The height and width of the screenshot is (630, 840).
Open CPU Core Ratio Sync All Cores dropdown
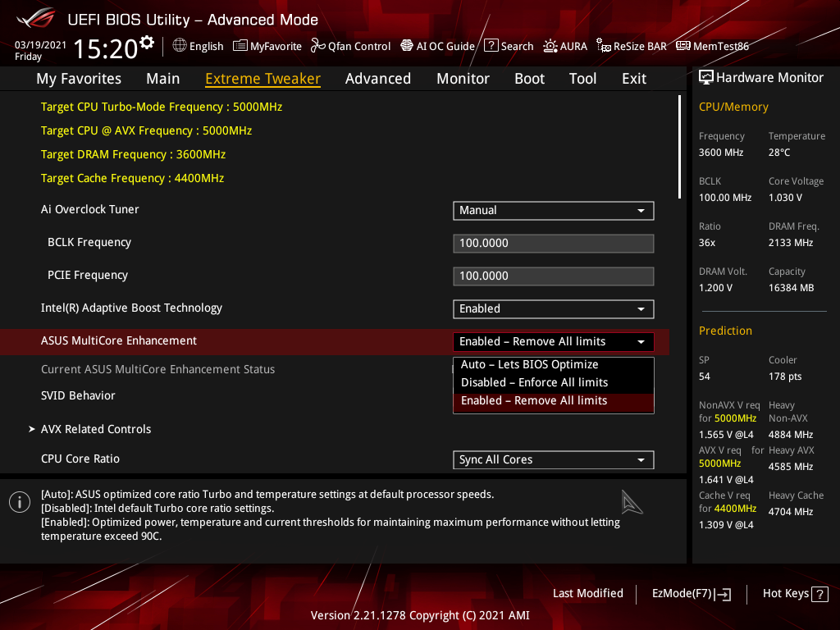click(554, 459)
